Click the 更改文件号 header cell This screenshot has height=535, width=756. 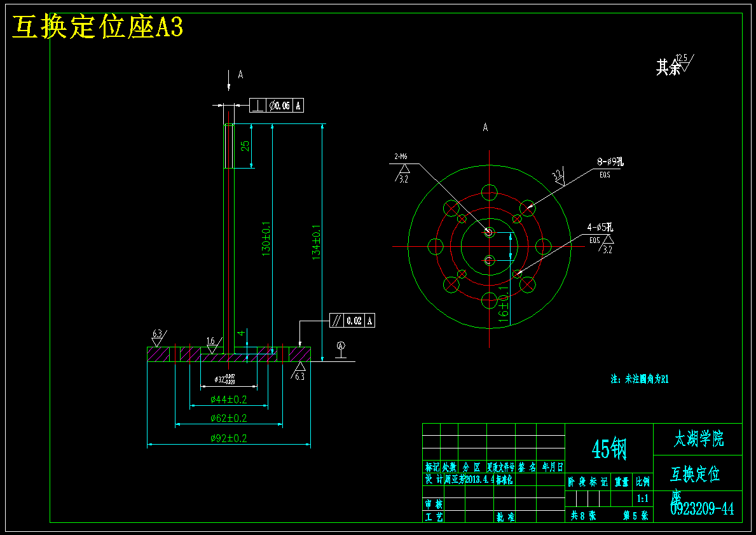(x=501, y=467)
